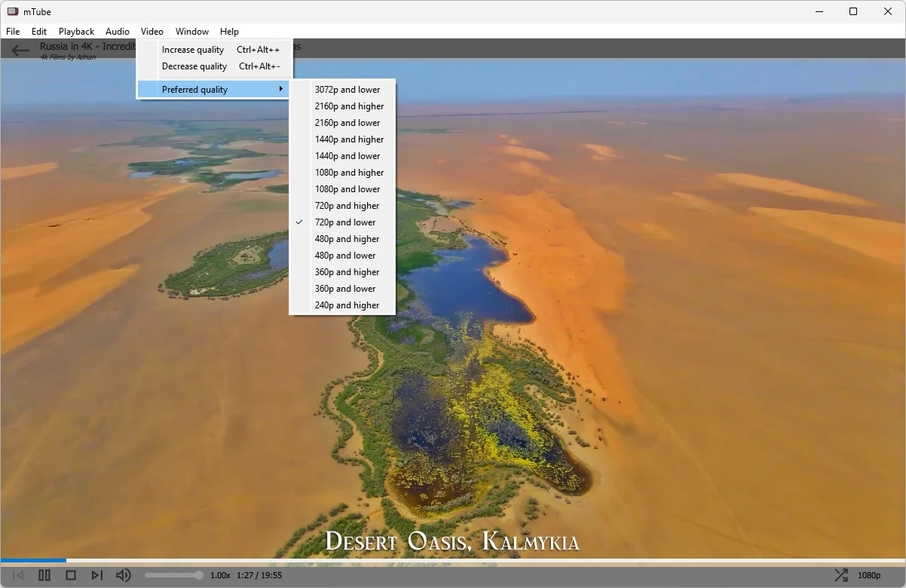Open the Audio menu
Screen dimensions: 906x588
coord(118,32)
